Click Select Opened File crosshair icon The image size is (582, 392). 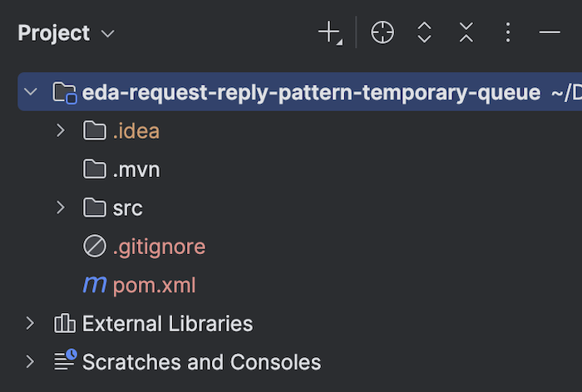382,32
